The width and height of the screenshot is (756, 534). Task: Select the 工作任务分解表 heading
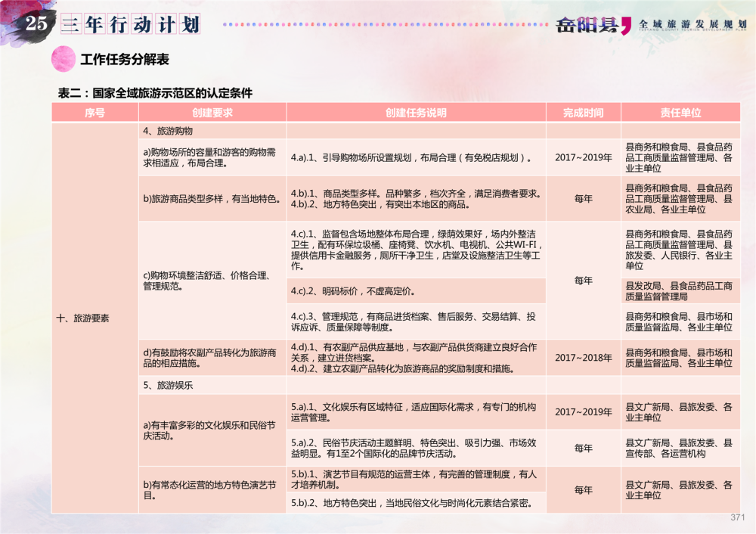[125, 60]
